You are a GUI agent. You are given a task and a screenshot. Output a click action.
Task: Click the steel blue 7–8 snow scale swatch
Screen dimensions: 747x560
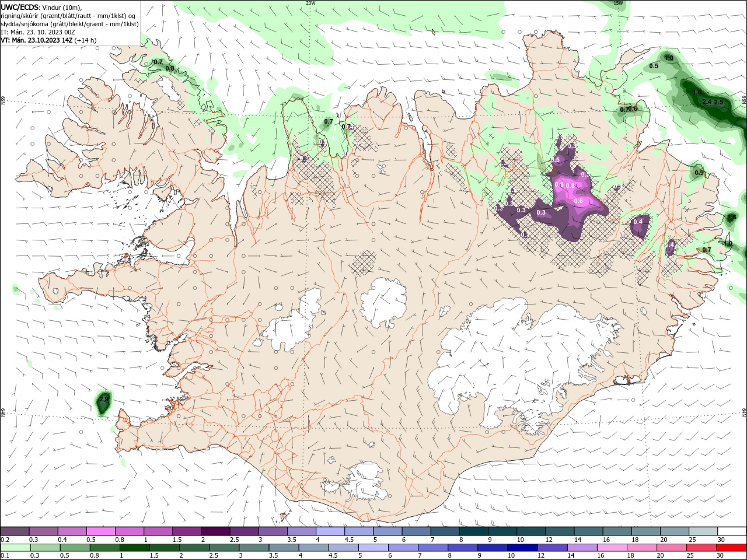click(x=445, y=531)
